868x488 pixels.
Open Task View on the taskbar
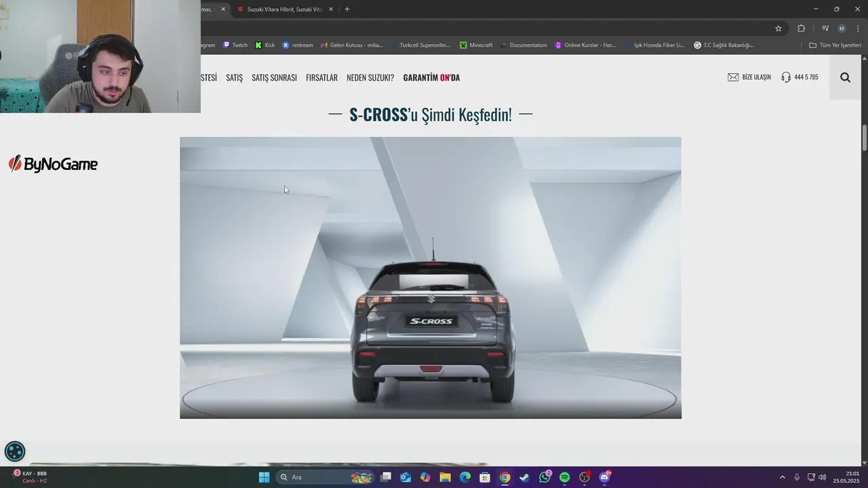[386, 477]
